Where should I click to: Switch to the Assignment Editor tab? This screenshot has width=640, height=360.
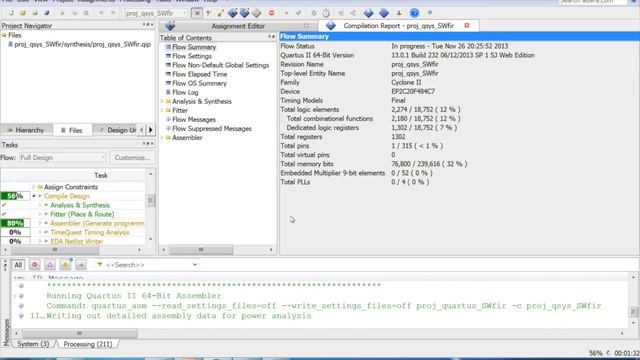tap(238, 26)
